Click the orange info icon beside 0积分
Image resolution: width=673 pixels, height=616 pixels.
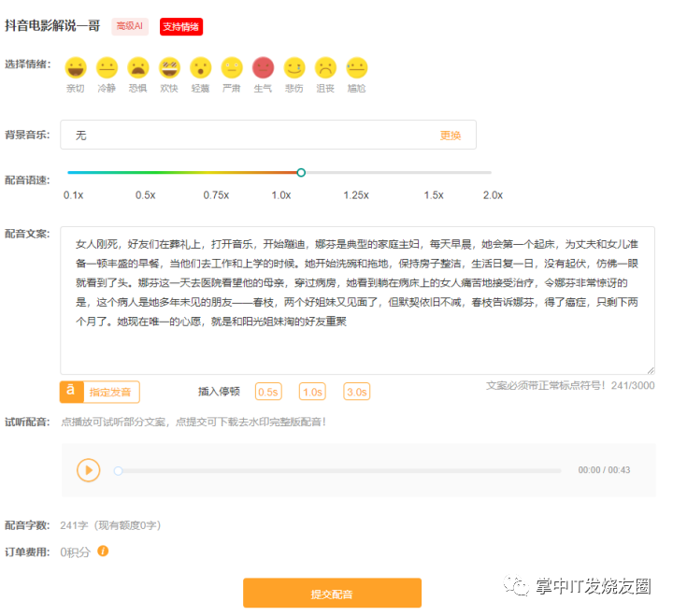(x=103, y=551)
